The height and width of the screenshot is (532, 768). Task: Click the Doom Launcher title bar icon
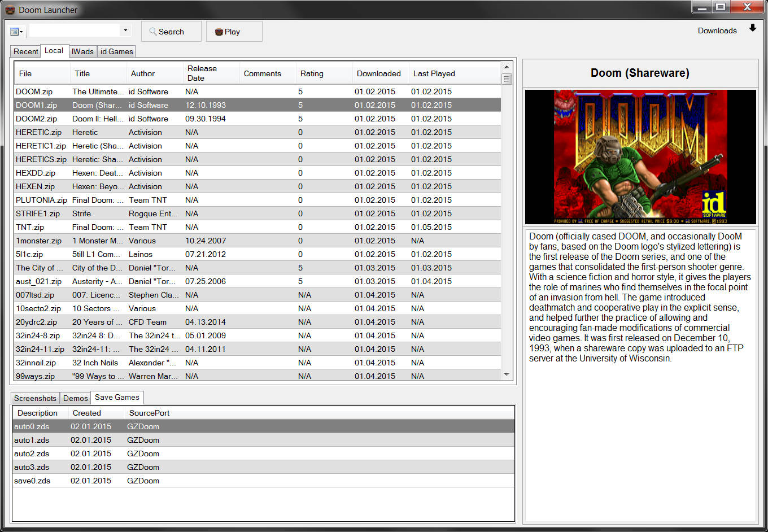10,10
